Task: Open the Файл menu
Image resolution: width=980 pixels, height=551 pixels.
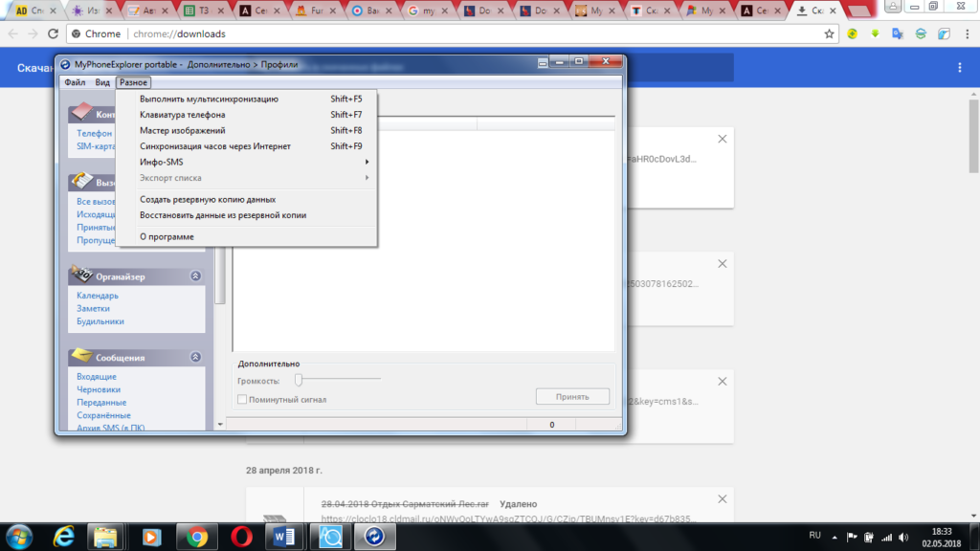Action: [x=75, y=83]
